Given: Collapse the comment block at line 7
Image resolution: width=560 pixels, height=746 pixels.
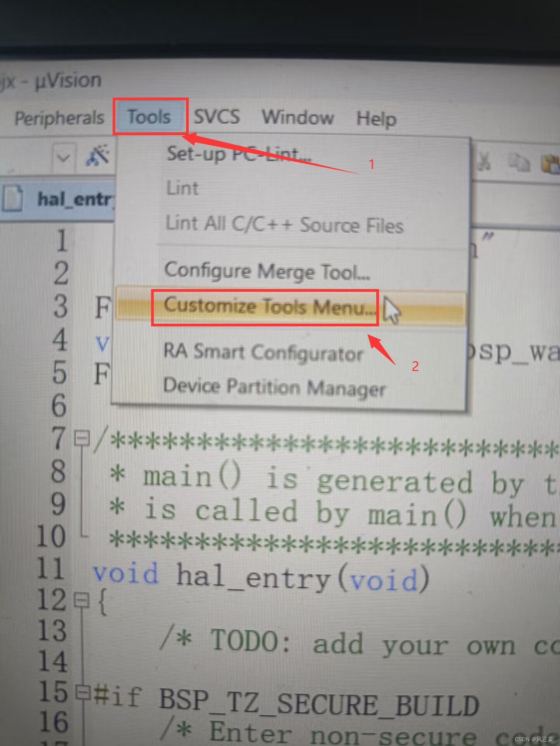Looking at the screenshot, I should point(82,439).
